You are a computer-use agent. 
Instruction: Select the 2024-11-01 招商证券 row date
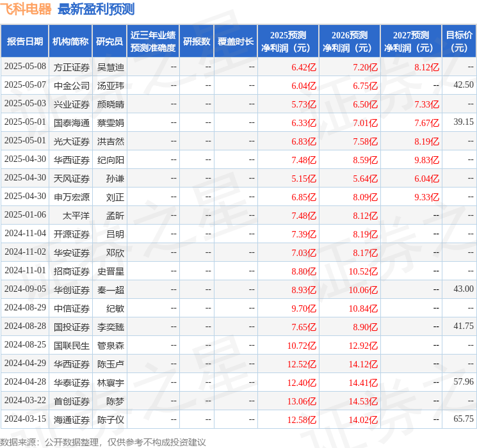(x=25, y=270)
